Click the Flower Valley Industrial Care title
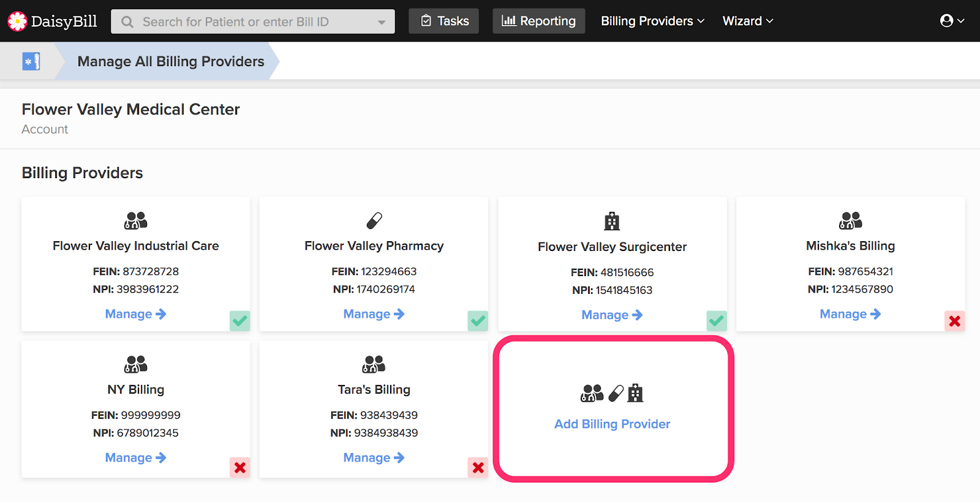 [135, 246]
